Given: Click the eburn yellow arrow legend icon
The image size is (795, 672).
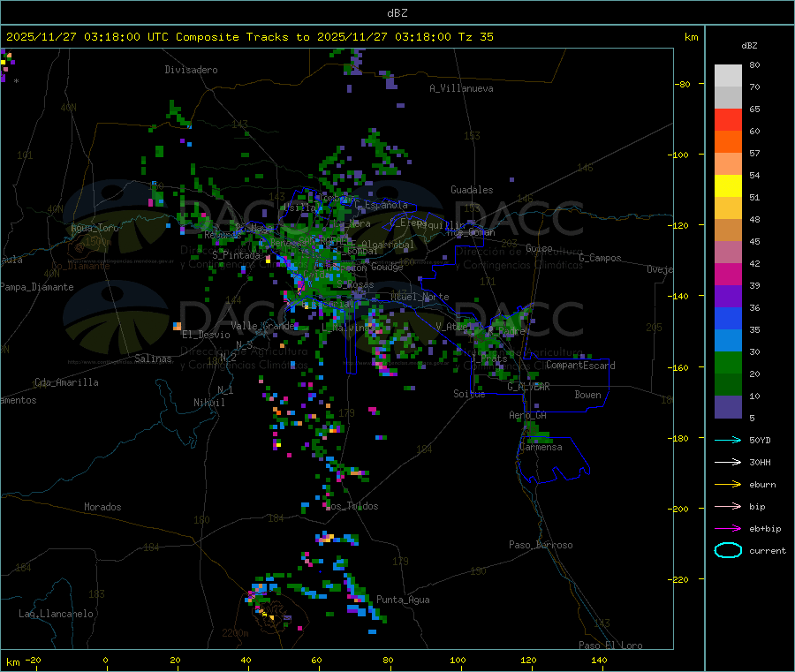Looking at the screenshot, I should point(728,485).
